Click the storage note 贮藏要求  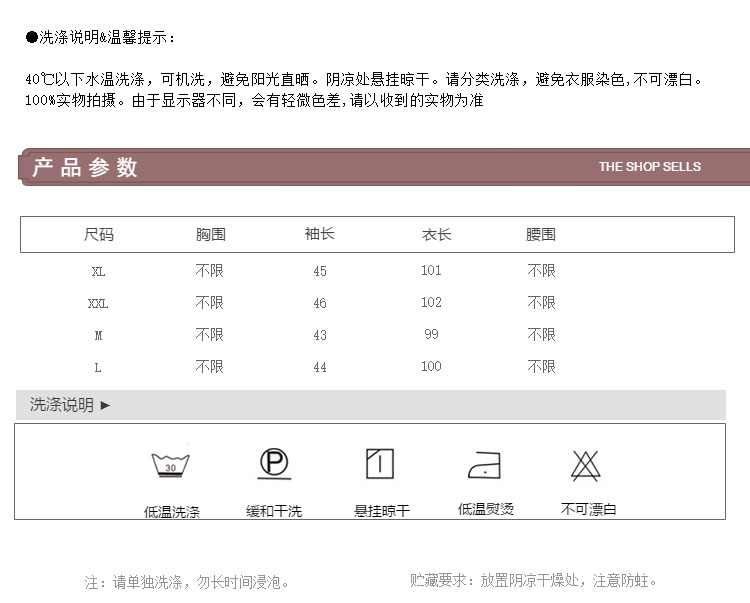click(533, 581)
